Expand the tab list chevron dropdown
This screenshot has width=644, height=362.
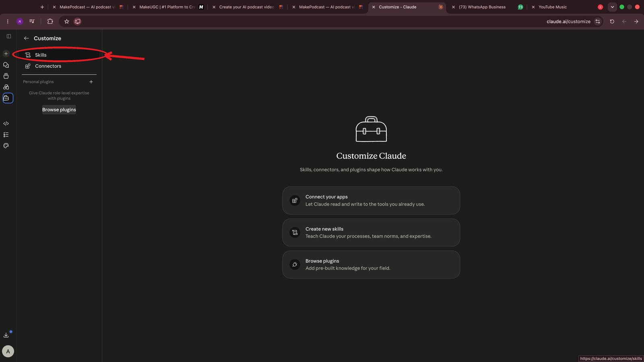pyautogui.click(x=612, y=7)
